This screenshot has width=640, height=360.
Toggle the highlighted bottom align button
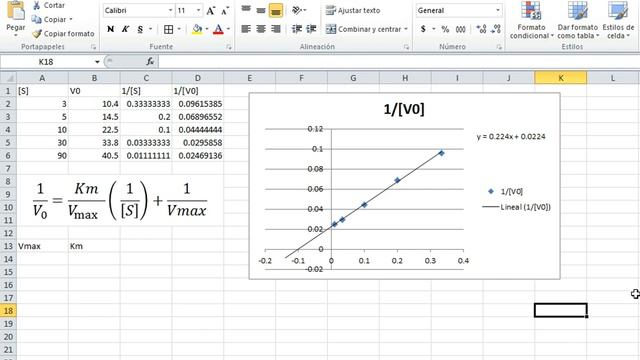pos(276,11)
